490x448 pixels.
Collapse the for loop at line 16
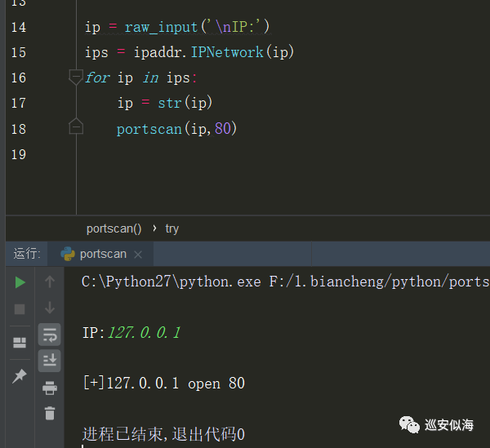click(x=76, y=77)
